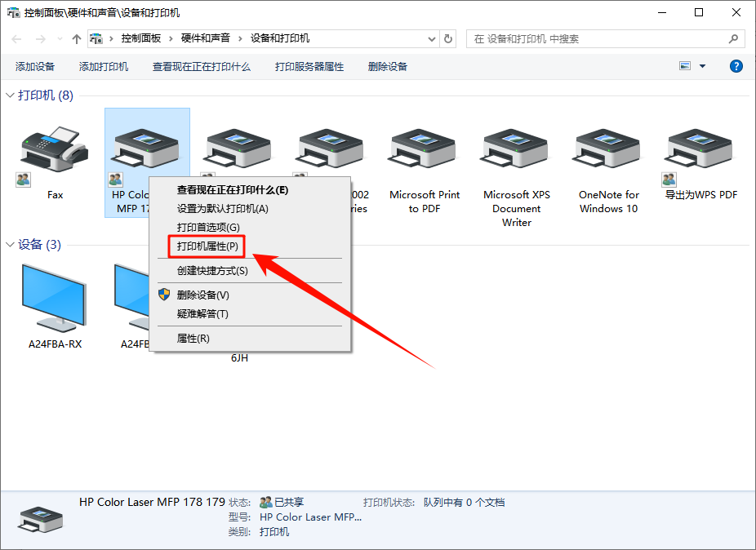Open the view options dropdown arrow
The height and width of the screenshot is (550, 756).
[702, 66]
